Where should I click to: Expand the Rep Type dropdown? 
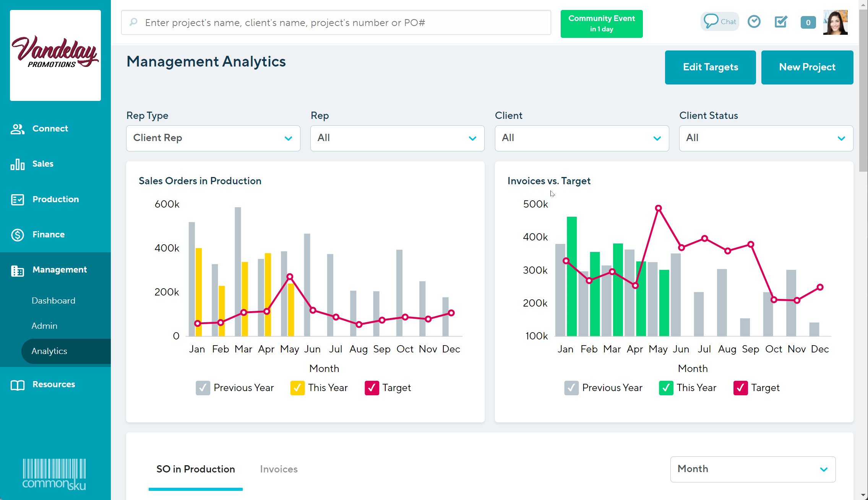coord(213,138)
